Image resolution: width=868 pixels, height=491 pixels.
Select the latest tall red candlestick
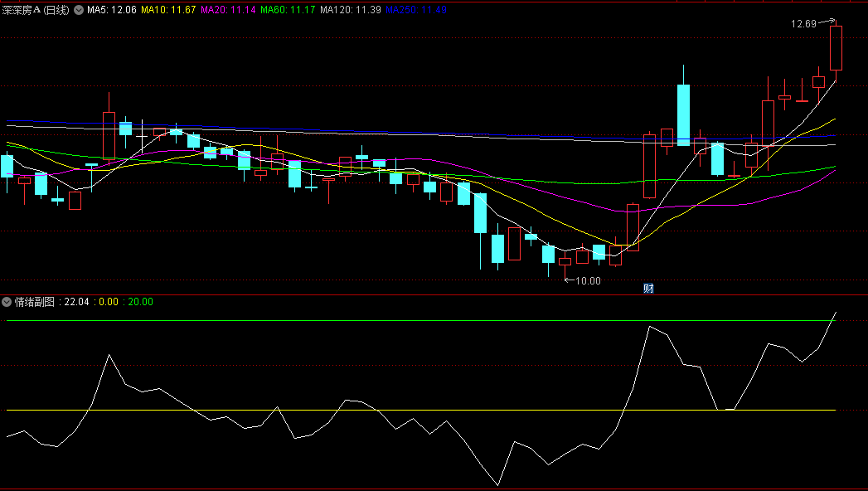(x=836, y=48)
